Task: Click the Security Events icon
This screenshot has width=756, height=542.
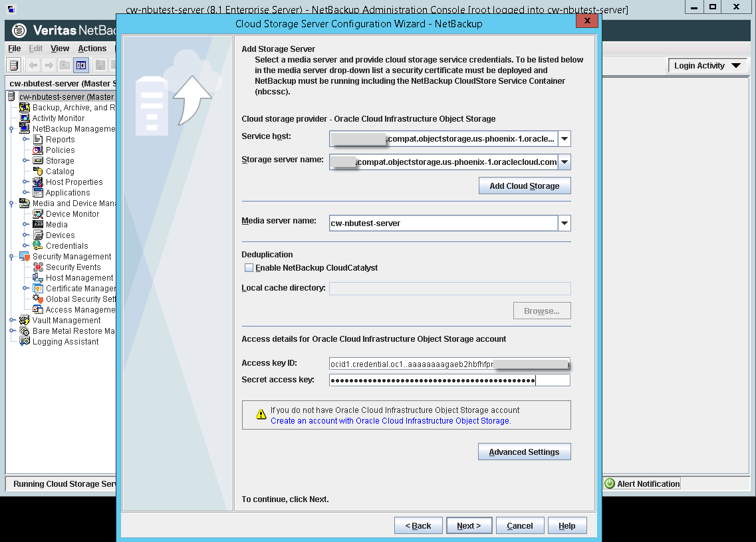Action: (37, 267)
